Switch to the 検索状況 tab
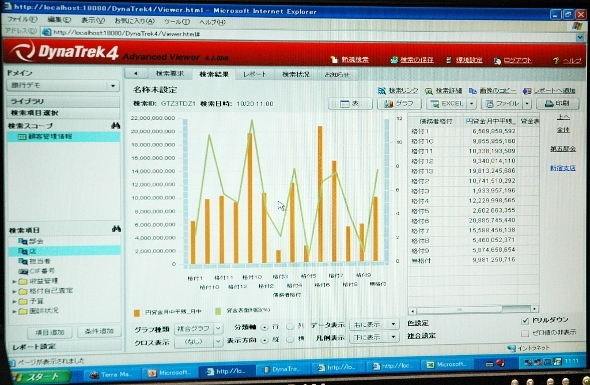The image size is (590, 385). point(296,74)
